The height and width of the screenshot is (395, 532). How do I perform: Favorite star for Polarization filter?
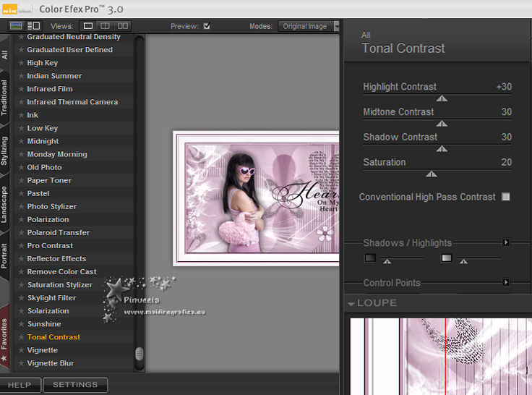pyautogui.click(x=22, y=219)
